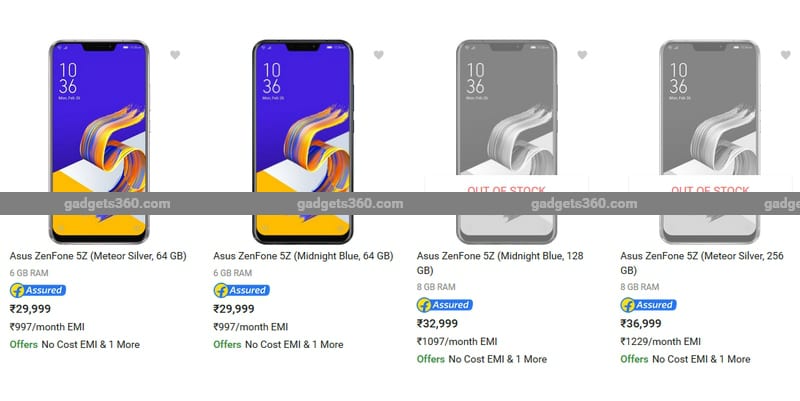Image resolution: width=800 pixels, height=401 pixels.
Task: Click ₹997/month EMI under Midnight Blue 64 GB
Action: pyautogui.click(x=251, y=327)
